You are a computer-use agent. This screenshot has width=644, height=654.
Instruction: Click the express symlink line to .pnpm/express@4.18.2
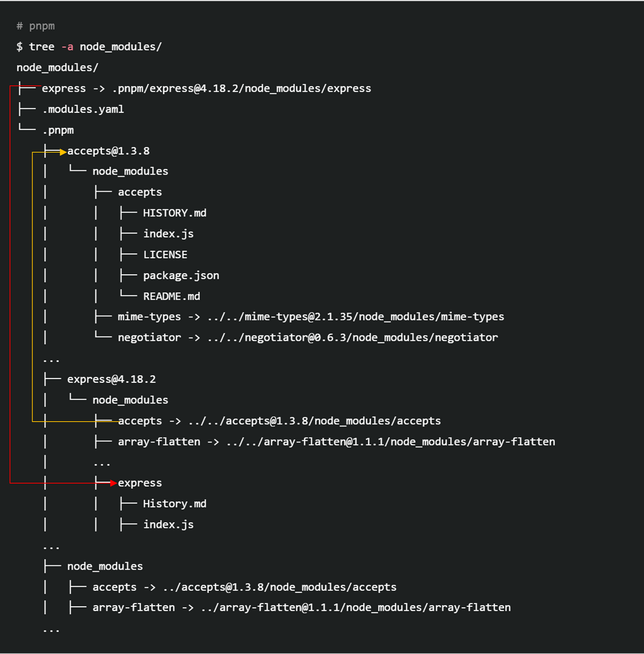pyautogui.click(x=206, y=89)
